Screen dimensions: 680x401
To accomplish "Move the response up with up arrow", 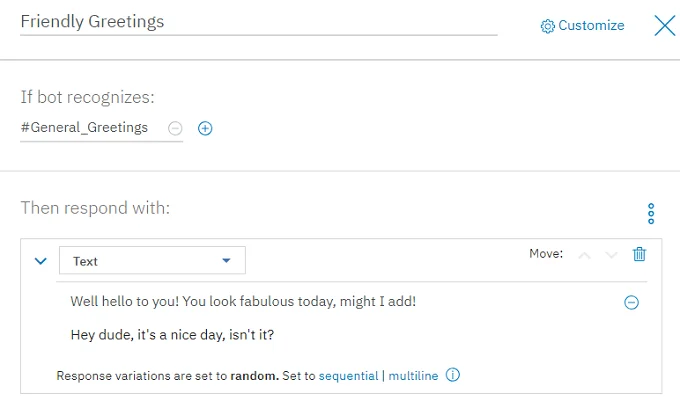I will coord(585,255).
